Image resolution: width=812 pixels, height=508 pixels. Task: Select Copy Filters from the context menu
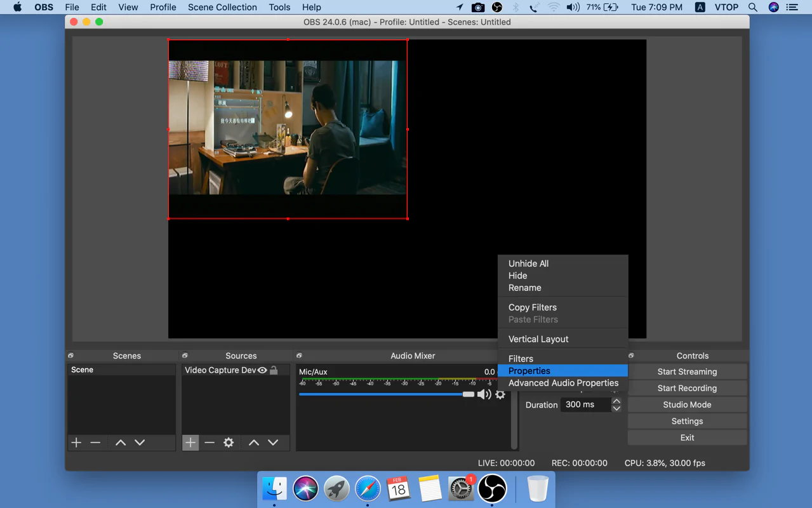pyautogui.click(x=533, y=307)
